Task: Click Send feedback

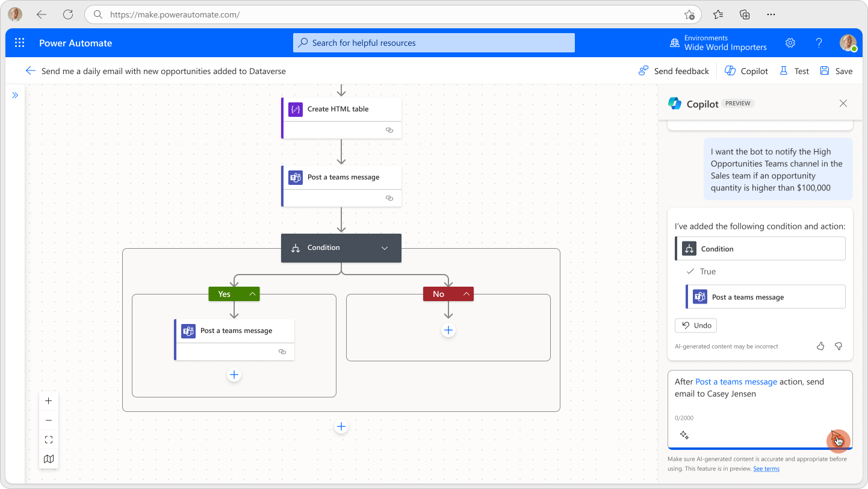Action: 674,71
